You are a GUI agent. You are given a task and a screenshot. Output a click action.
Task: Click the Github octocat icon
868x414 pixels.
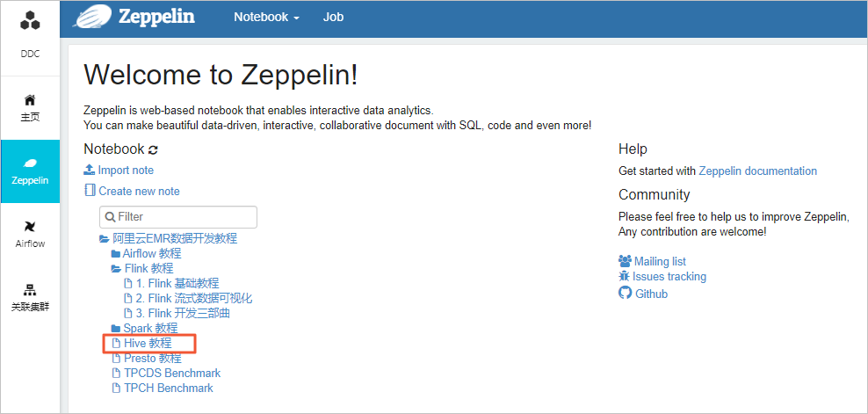pyautogui.click(x=625, y=294)
